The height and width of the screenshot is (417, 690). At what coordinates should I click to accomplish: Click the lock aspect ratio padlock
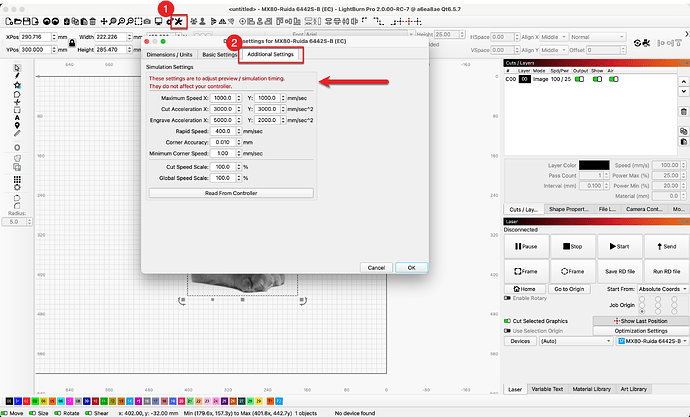point(72,43)
